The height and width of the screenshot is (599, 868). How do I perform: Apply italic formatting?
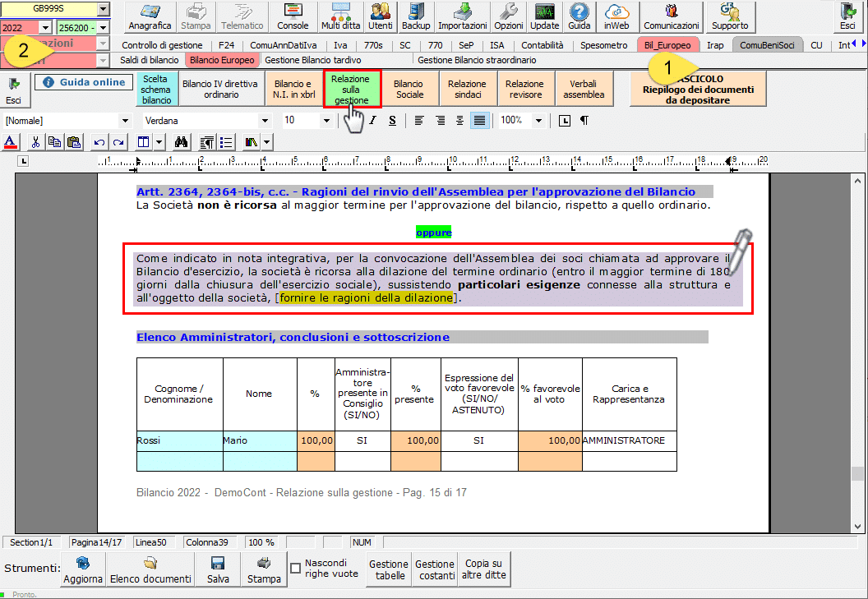pyautogui.click(x=372, y=121)
